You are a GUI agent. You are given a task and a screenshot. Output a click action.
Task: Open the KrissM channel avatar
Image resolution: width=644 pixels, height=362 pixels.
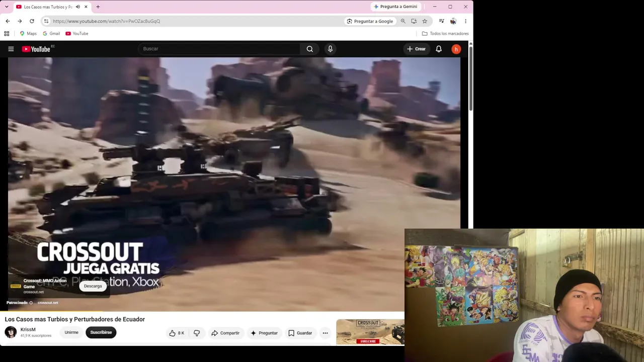point(11,332)
